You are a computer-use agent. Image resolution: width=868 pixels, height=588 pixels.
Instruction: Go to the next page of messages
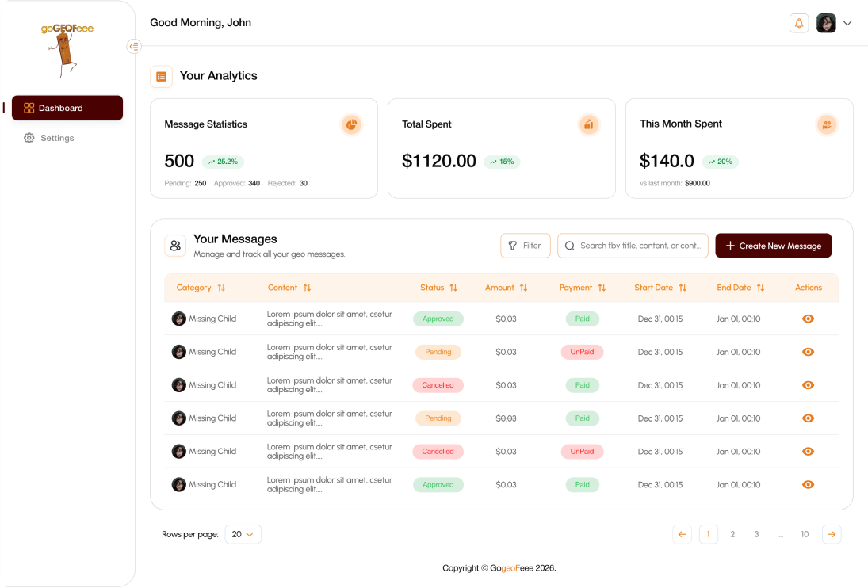point(832,534)
